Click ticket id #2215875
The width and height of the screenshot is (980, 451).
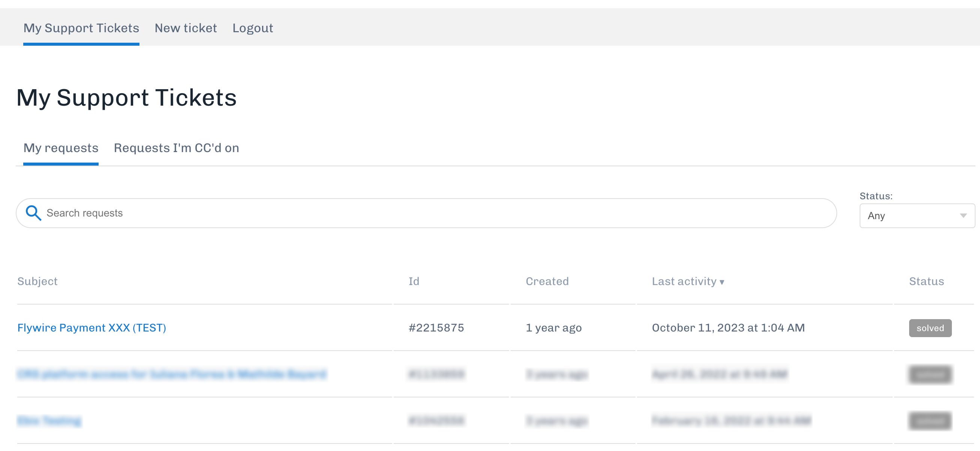436,328
